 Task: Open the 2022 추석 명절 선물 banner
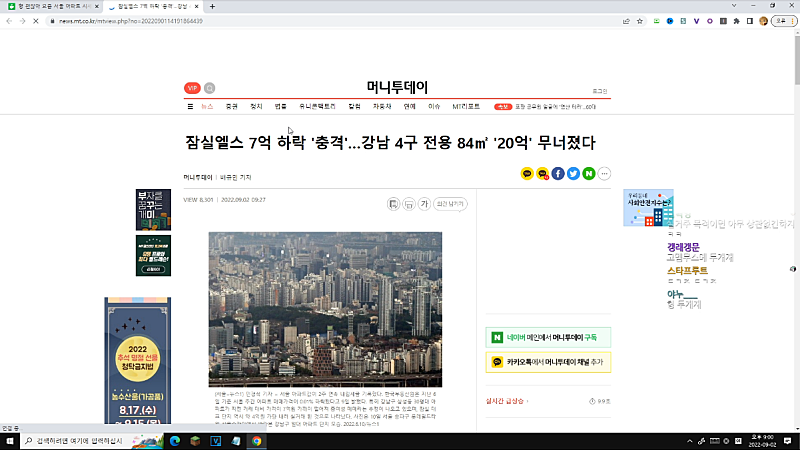pos(138,361)
